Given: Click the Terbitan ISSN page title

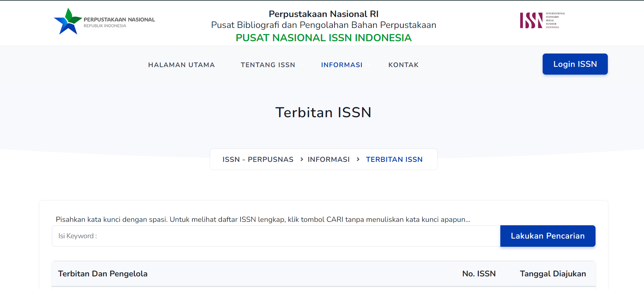Looking at the screenshot, I should point(323,112).
